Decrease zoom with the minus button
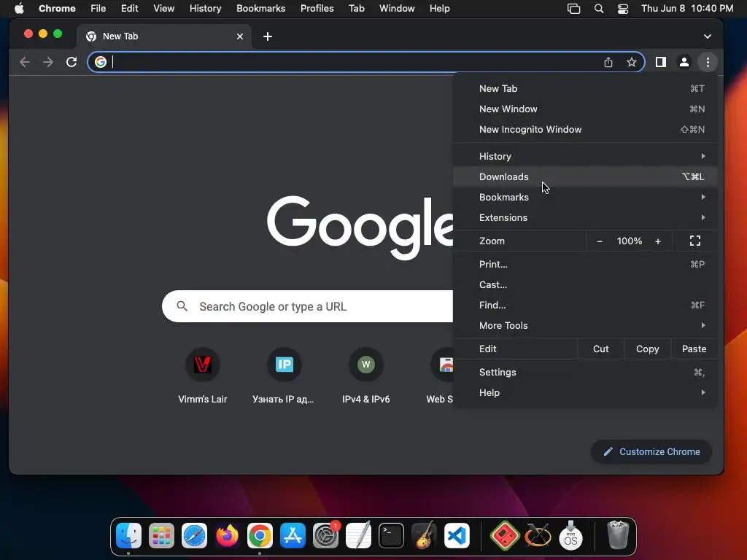 tap(600, 241)
